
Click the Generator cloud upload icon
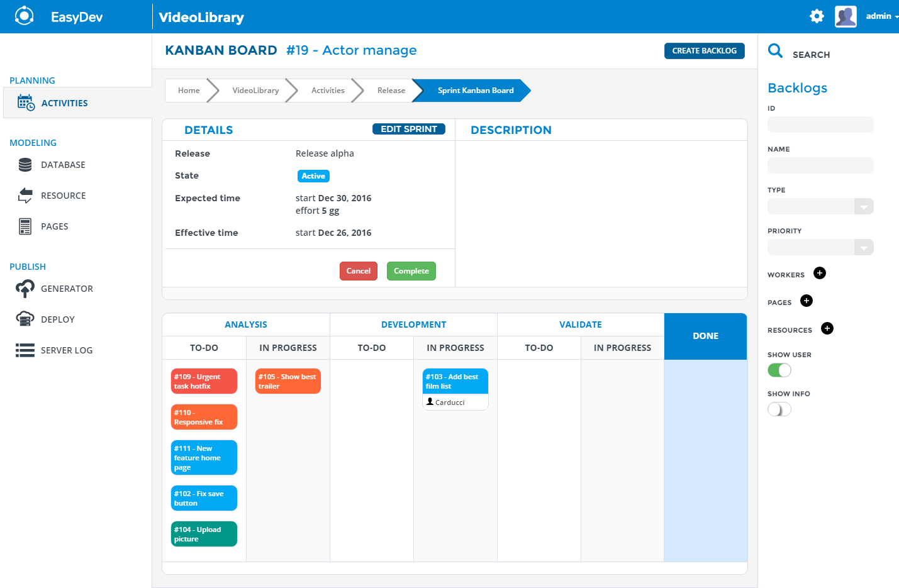(25, 289)
